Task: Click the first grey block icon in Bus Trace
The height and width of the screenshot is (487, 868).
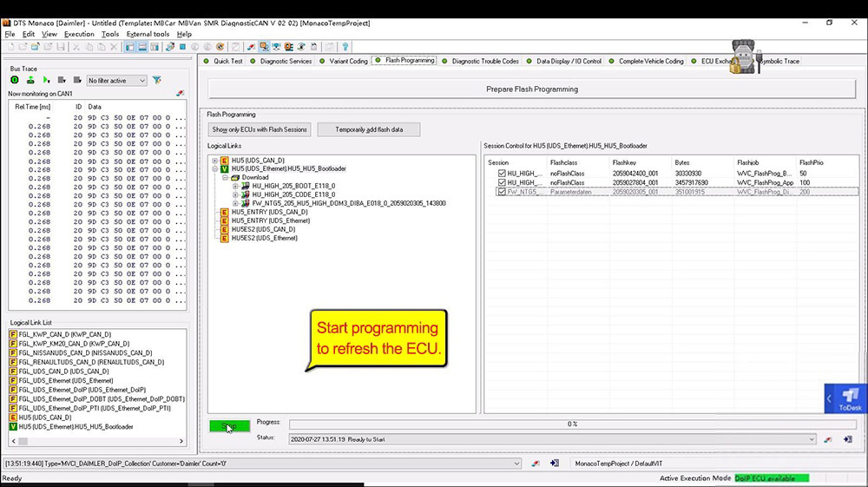Action: [x=62, y=80]
